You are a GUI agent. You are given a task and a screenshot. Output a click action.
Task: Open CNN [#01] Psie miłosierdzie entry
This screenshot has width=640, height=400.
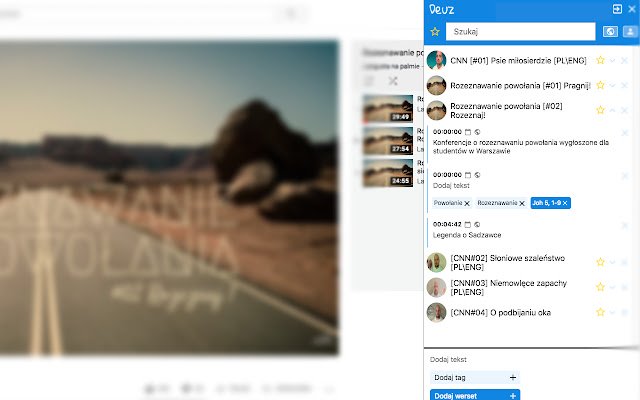click(x=518, y=60)
